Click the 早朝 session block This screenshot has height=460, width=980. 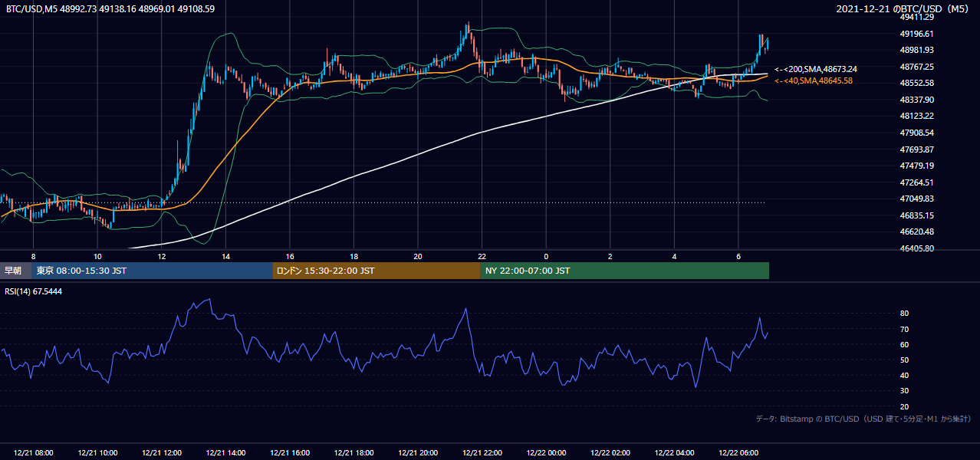click(x=15, y=271)
